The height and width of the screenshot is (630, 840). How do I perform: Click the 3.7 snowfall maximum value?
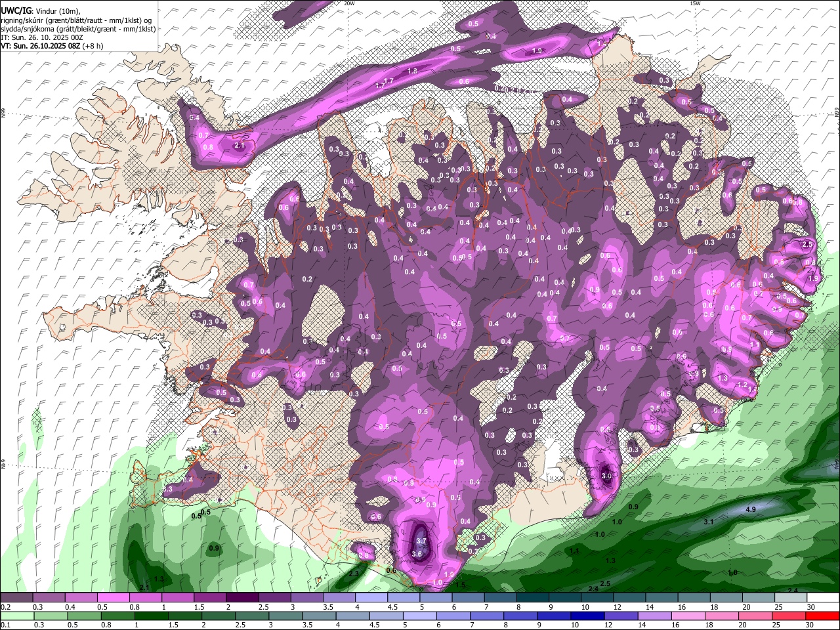click(x=422, y=541)
